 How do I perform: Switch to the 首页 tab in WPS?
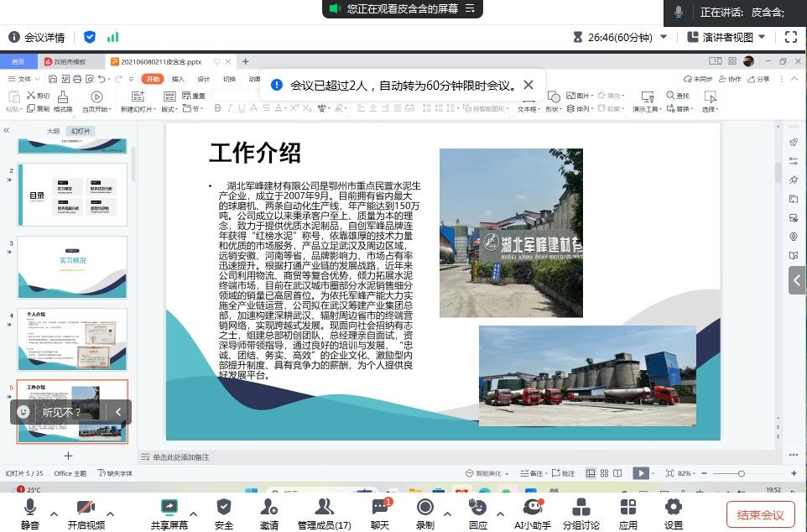point(18,62)
